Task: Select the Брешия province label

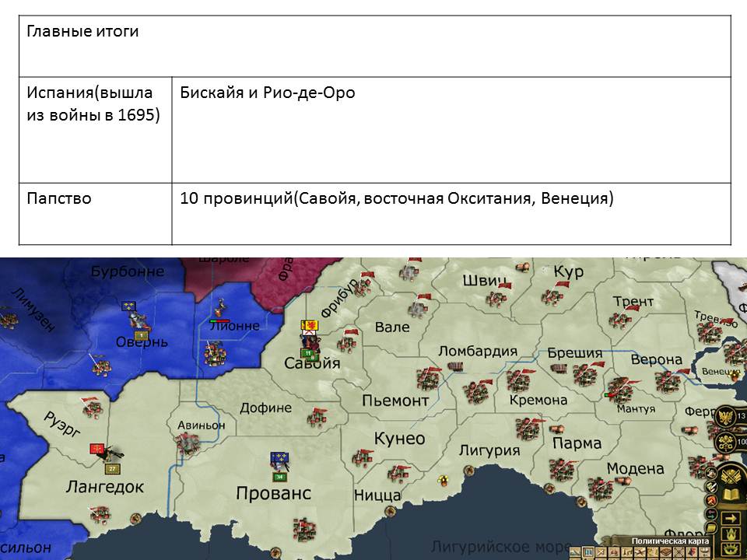Action: [x=575, y=353]
